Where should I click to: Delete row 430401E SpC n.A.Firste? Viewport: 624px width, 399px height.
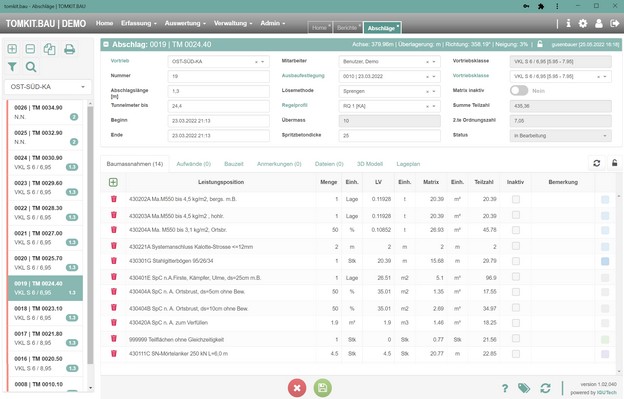114,276
